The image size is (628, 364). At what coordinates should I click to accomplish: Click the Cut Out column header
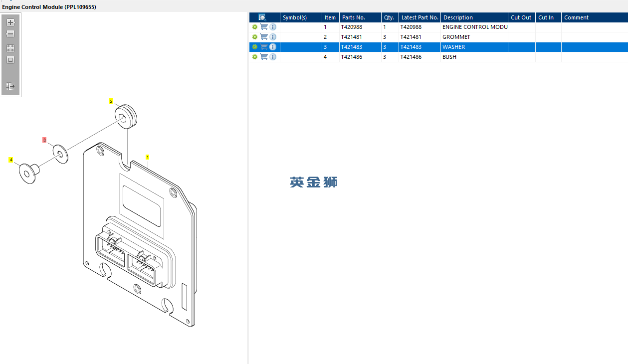pos(522,17)
